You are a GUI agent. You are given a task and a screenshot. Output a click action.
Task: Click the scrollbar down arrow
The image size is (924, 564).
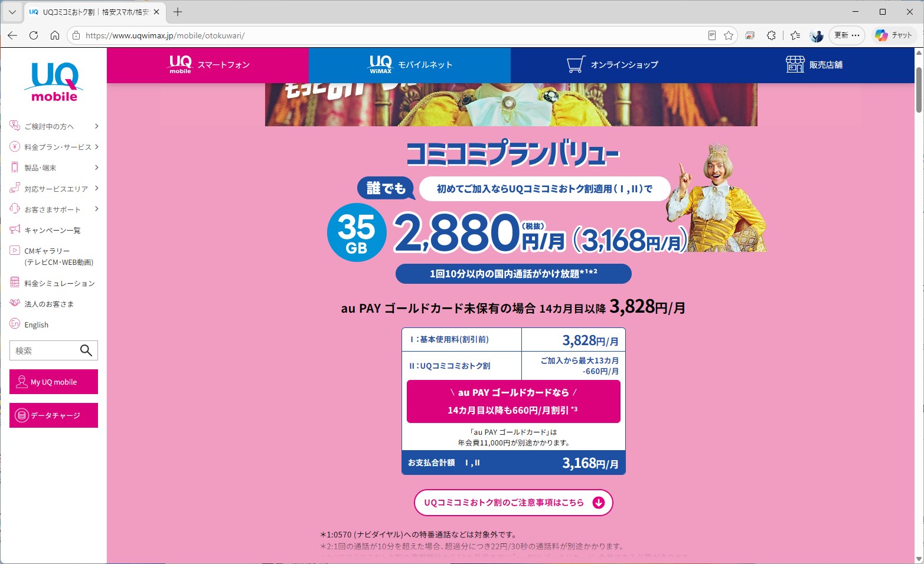click(x=919, y=559)
